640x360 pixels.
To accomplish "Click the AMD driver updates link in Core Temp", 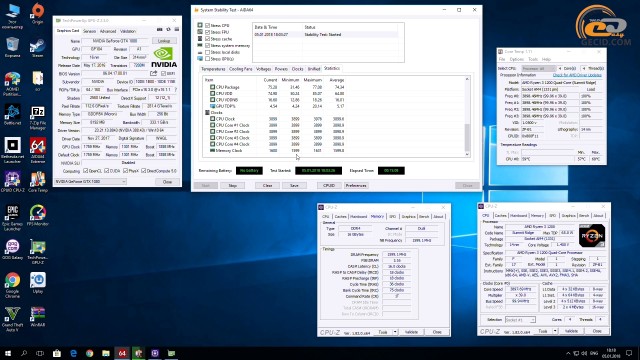I will pos(577,75).
